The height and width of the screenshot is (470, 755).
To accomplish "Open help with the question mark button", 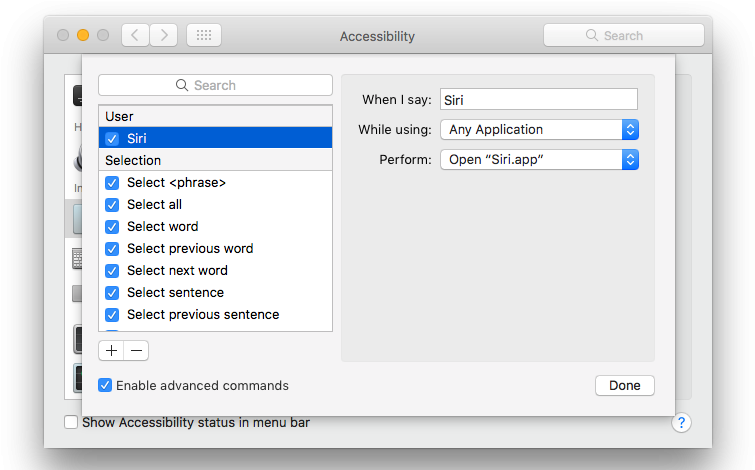I will pyautogui.click(x=681, y=423).
